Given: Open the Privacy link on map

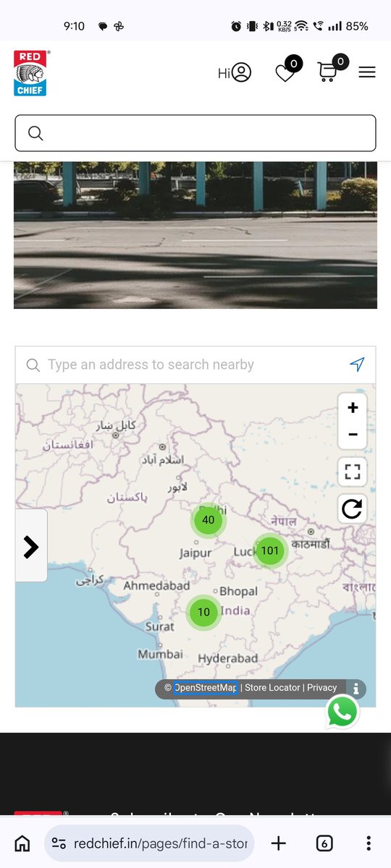Looking at the screenshot, I should pos(321,688).
